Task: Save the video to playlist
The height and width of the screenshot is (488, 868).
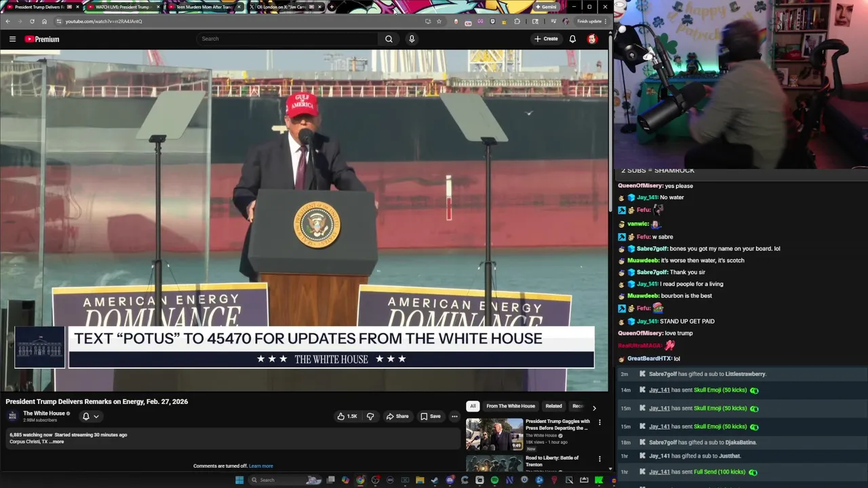Action: click(x=430, y=416)
